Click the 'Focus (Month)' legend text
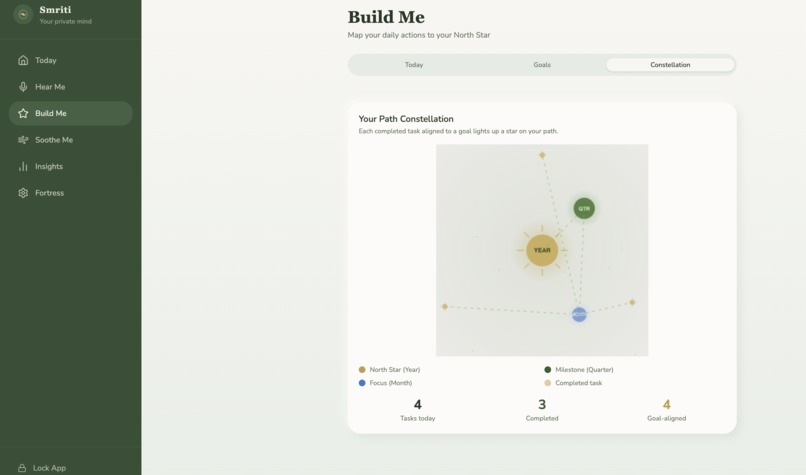Image resolution: width=806 pixels, height=475 pixels. coord(391,383)
